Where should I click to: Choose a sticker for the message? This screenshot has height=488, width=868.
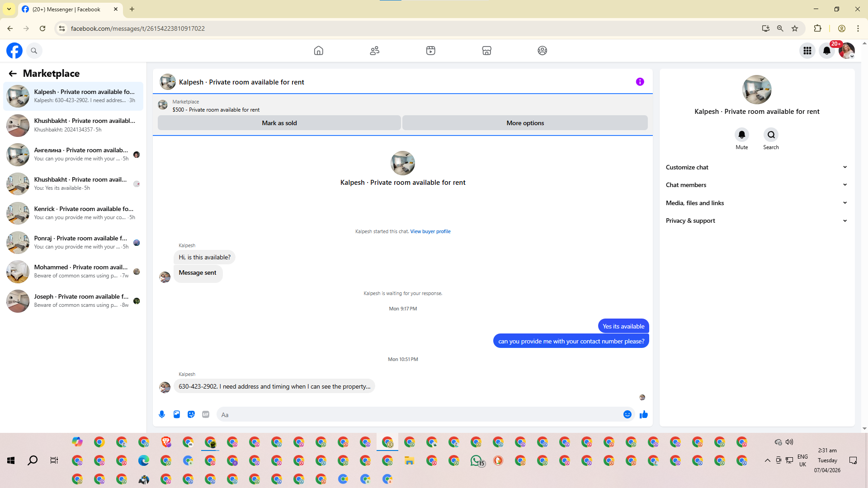pos(191,415)
